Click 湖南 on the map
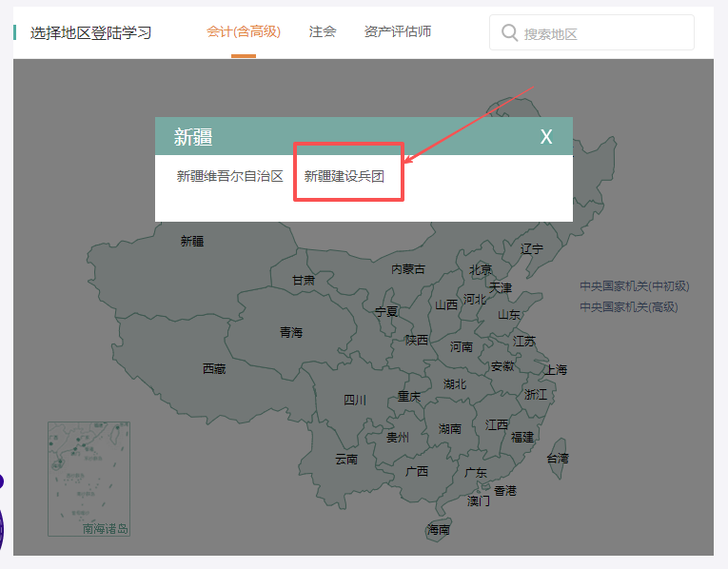Screen dimensions: 728x569 click(450, 429)
